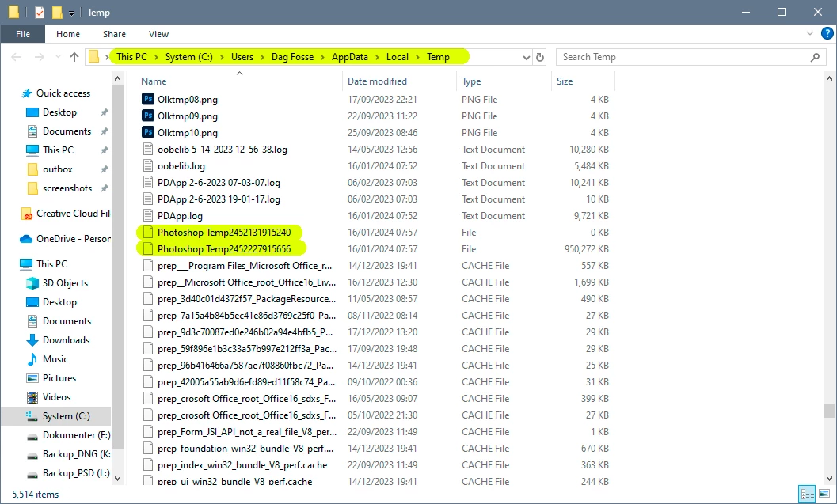Click the file list scroll up arrow
This screenshot has width=837, height=504.
829,79
